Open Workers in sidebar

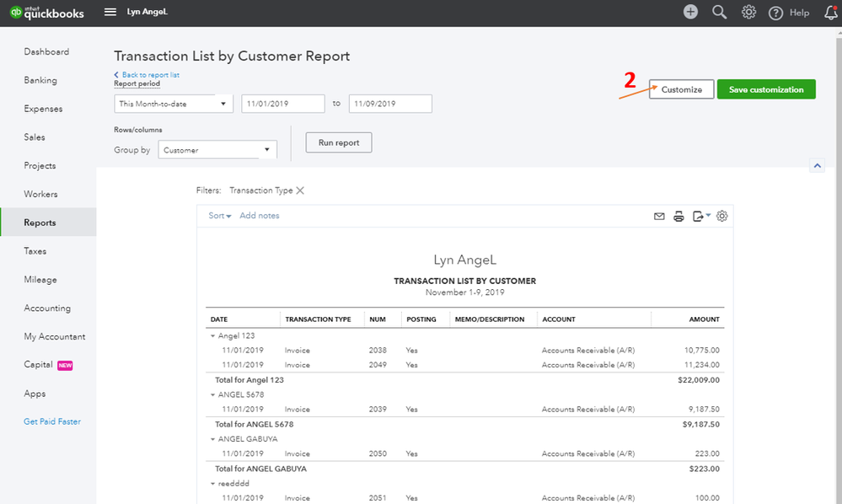pos(40,194)
